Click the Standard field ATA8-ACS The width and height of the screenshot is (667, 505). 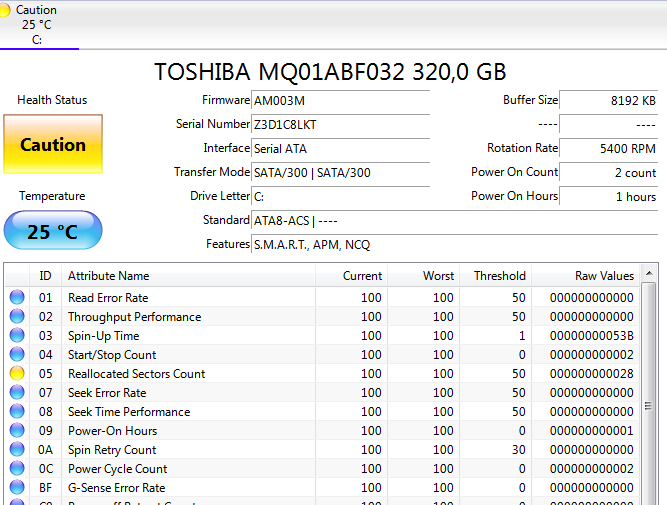pos(454,221)
